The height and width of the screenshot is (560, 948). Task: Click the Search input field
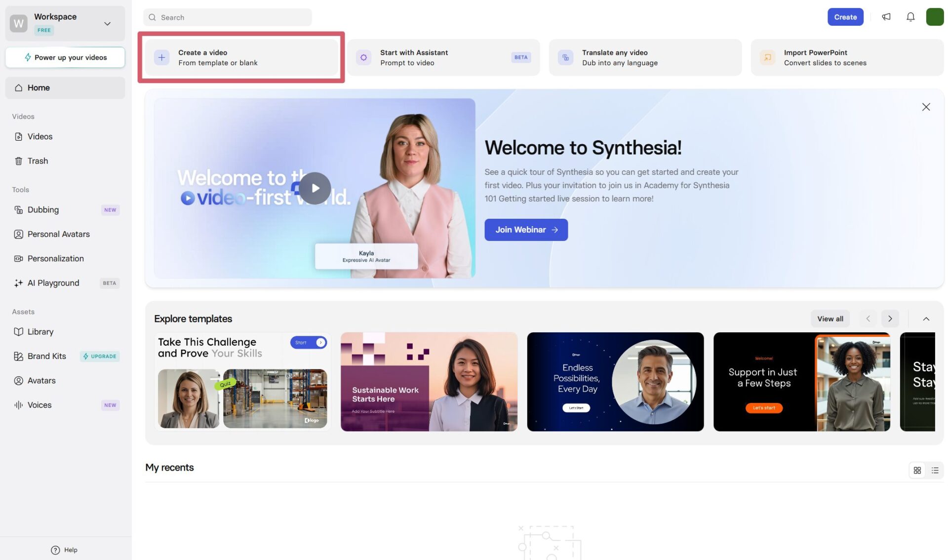pyautogui.click(x=228, y=17)
